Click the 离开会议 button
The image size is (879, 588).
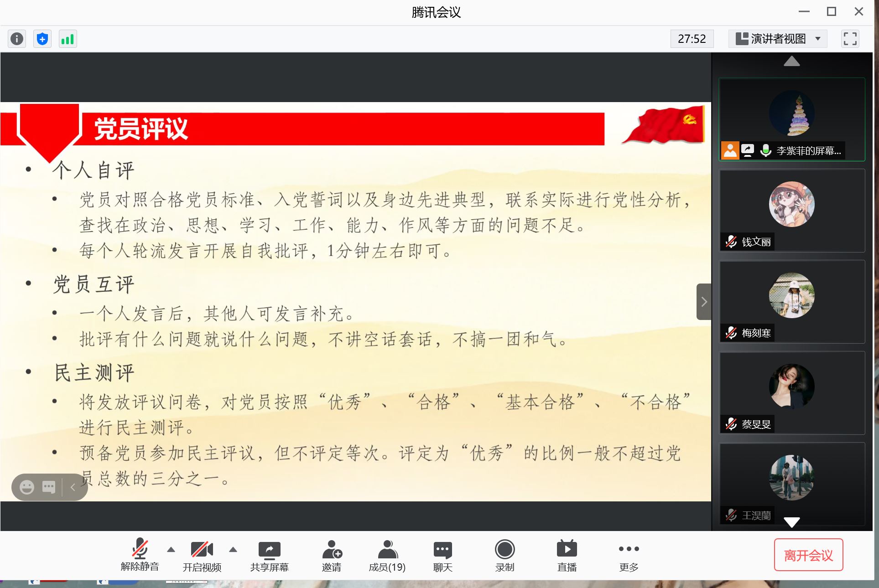tap(808, 555)
